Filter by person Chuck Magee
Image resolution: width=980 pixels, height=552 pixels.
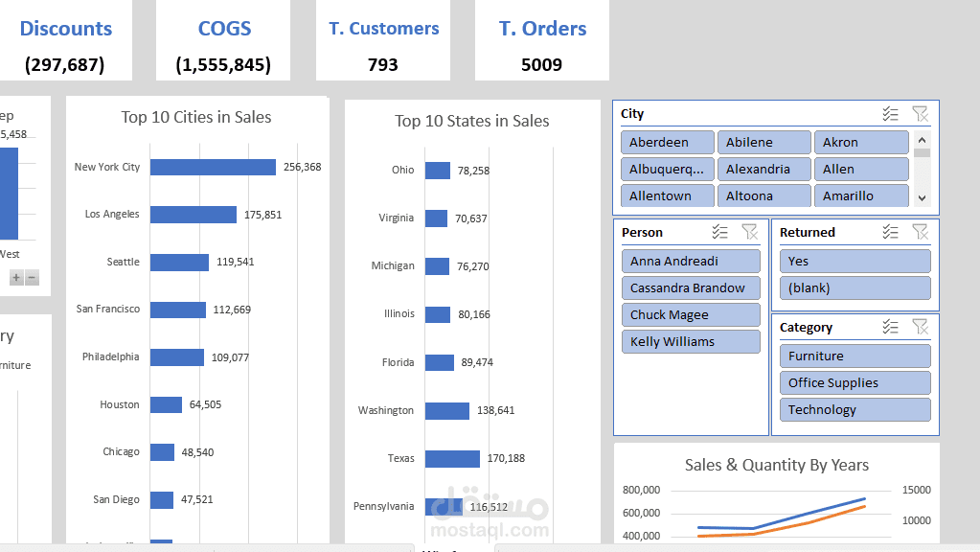691,315
